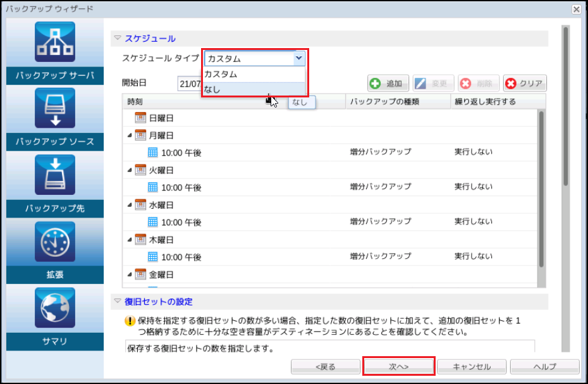The height and width of the screenshot is (384, 588).
Task: Click the schedule table vertical scrollbar
Action: click(x=541, y=189)
